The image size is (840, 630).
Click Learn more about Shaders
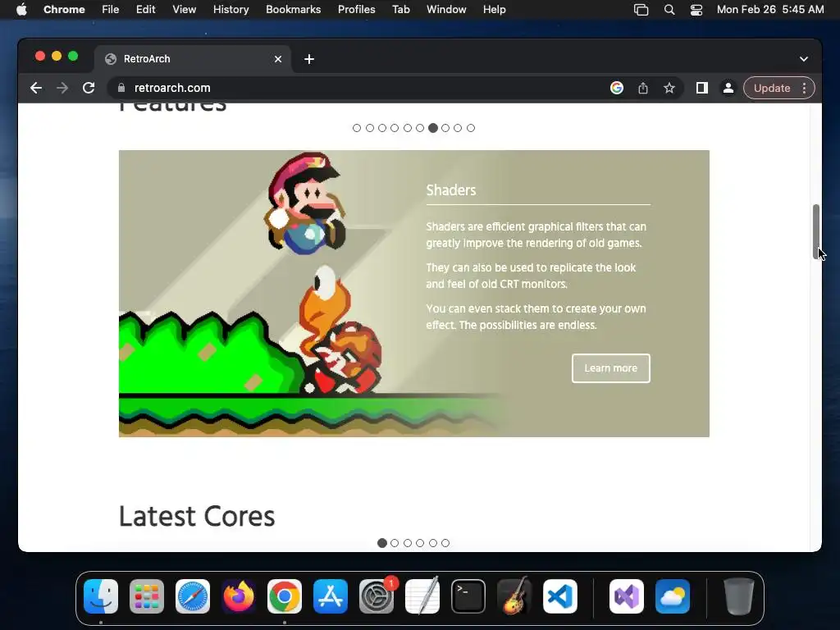click(610, 368)
